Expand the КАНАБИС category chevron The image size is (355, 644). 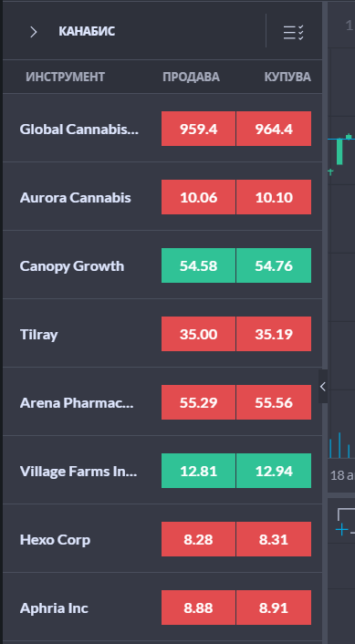pyautogui.click(x=33, y=32)
